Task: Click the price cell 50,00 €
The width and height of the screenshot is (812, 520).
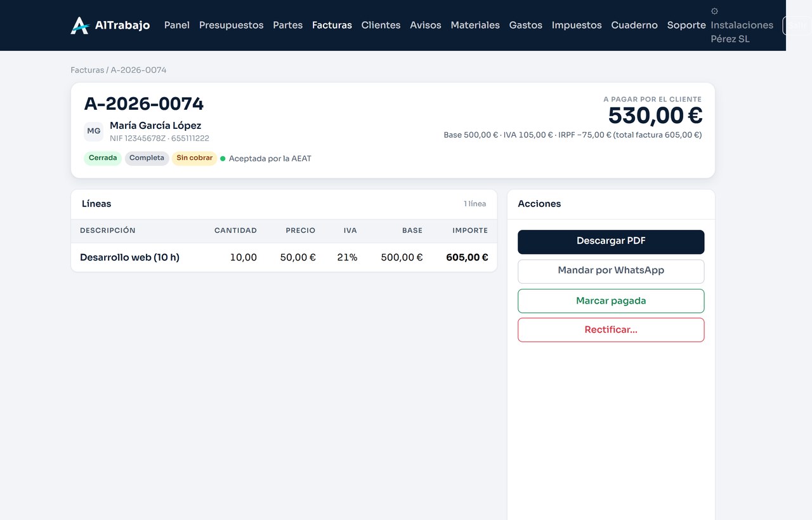Action: 298,258
